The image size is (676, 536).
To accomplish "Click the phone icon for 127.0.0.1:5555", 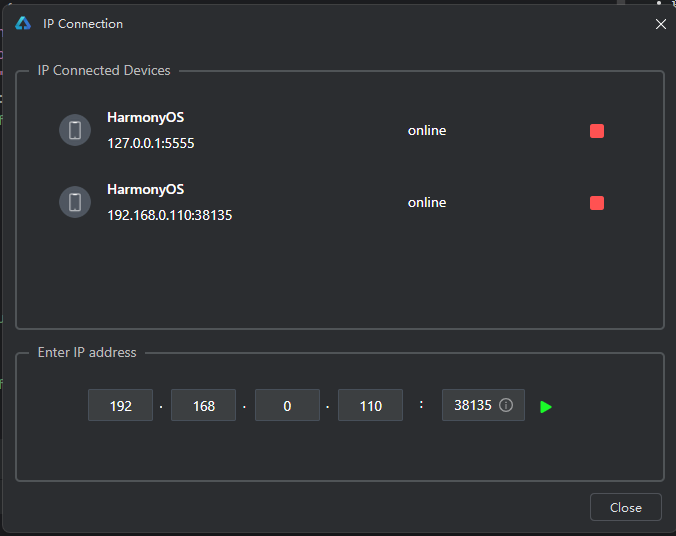I will click(x=75, y=130).
